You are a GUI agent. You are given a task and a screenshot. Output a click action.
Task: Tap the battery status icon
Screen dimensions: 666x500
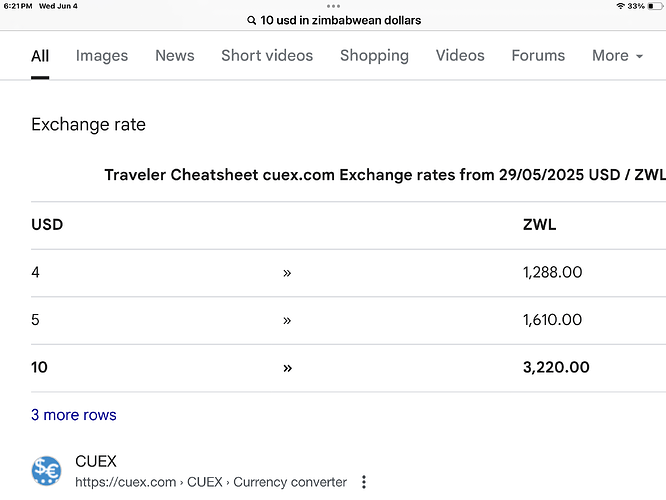(x=655, y=6)
